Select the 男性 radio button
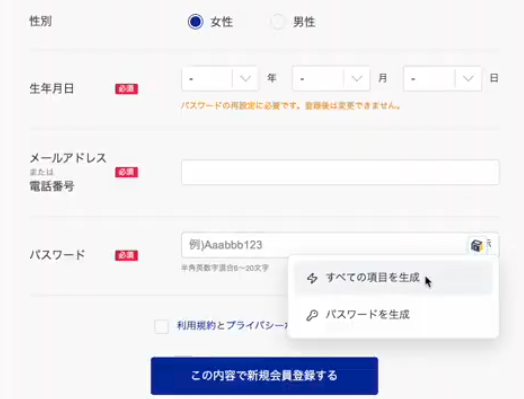 click(x=278, y=22)
